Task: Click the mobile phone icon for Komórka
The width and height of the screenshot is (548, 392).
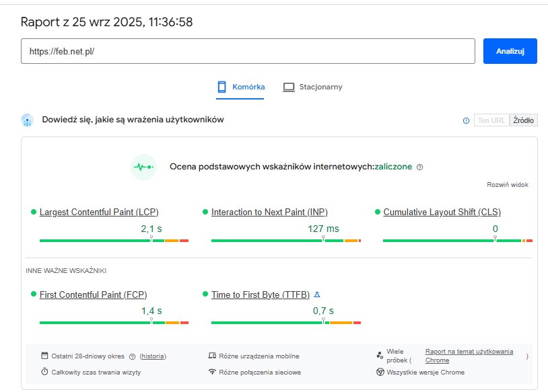Action: click(221, 87)
